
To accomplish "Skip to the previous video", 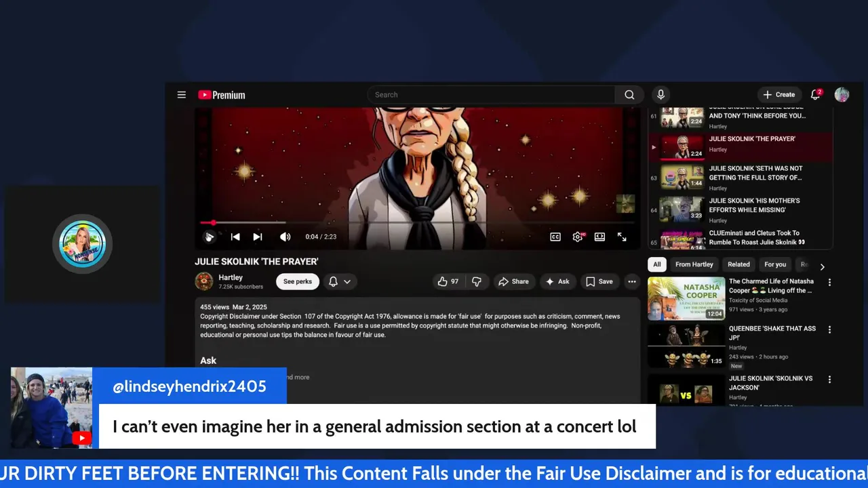I will 235,237.
